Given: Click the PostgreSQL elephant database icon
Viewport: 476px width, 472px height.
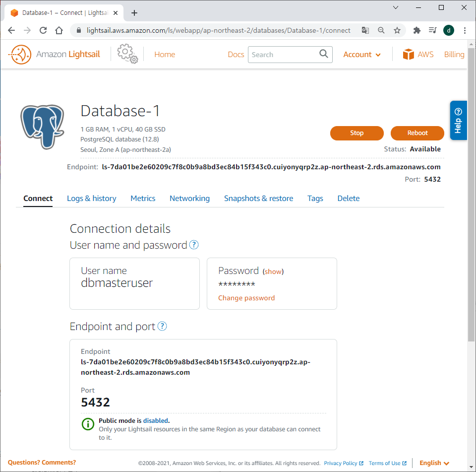Looking at the screenshot, I should (42, 127).
